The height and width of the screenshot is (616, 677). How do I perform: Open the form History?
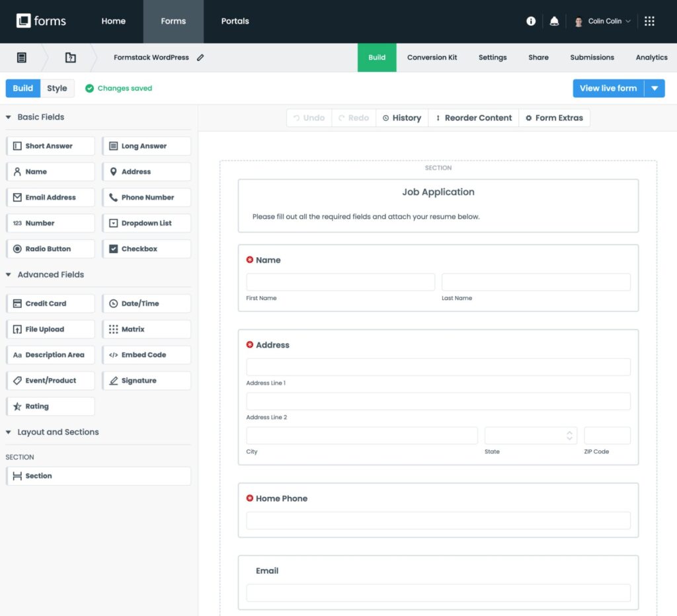401,118
